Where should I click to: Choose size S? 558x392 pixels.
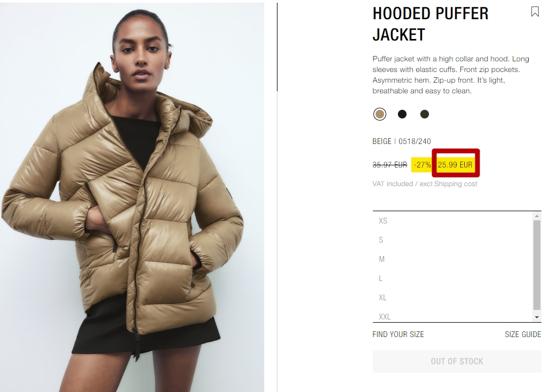pos(453,240)
